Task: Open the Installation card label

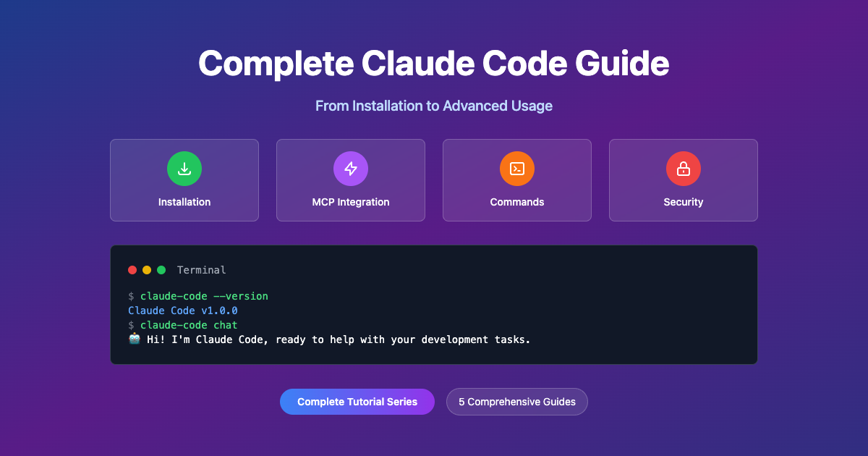Action: pyautogui.click(x=184, y=202)
